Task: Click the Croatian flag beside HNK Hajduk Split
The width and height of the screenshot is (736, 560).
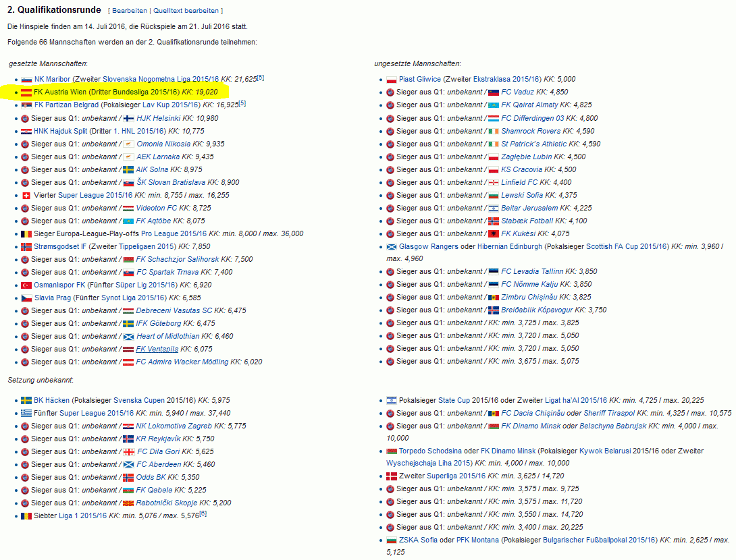Action: pos(26,132)
